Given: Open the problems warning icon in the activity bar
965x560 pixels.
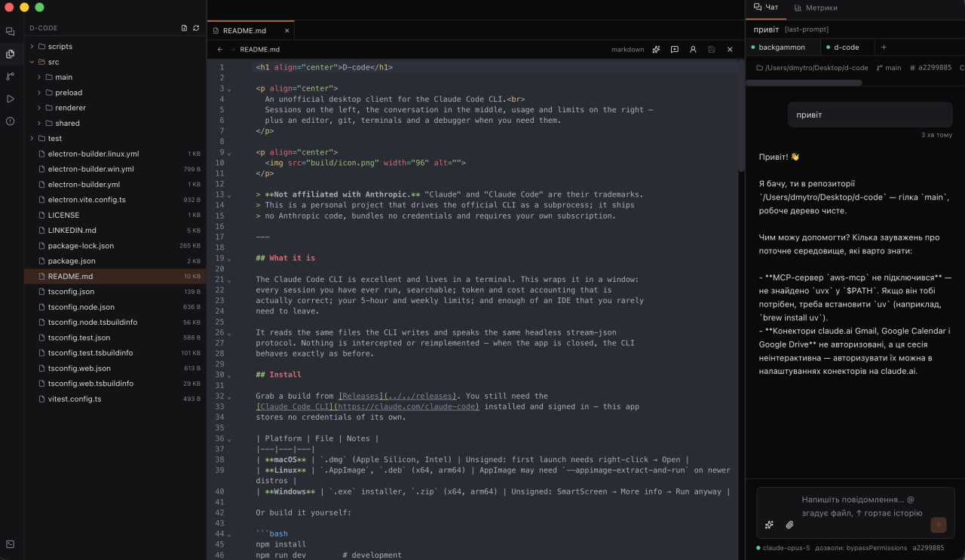Looking at the screenshot, I should tap(10, 121).
